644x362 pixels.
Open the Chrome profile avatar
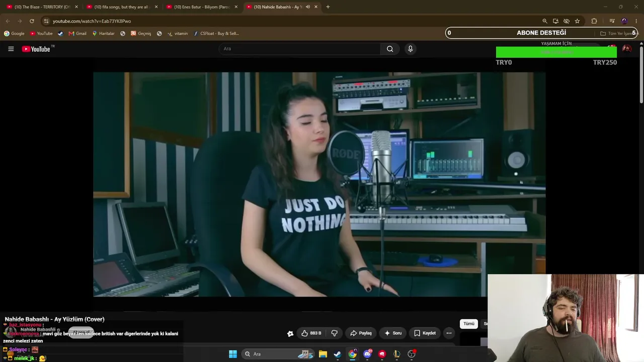click(624, 21)
